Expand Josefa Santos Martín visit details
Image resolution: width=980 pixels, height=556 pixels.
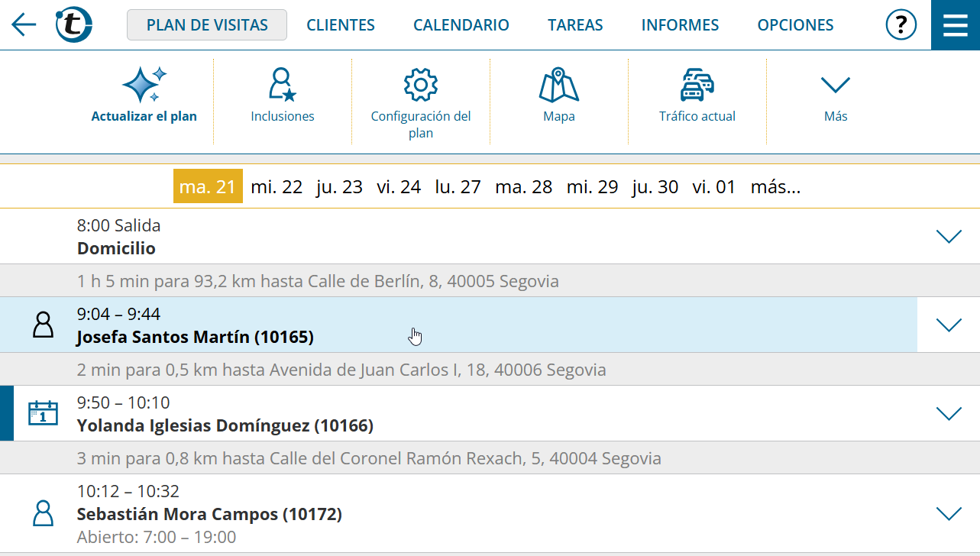click(948, 325)
